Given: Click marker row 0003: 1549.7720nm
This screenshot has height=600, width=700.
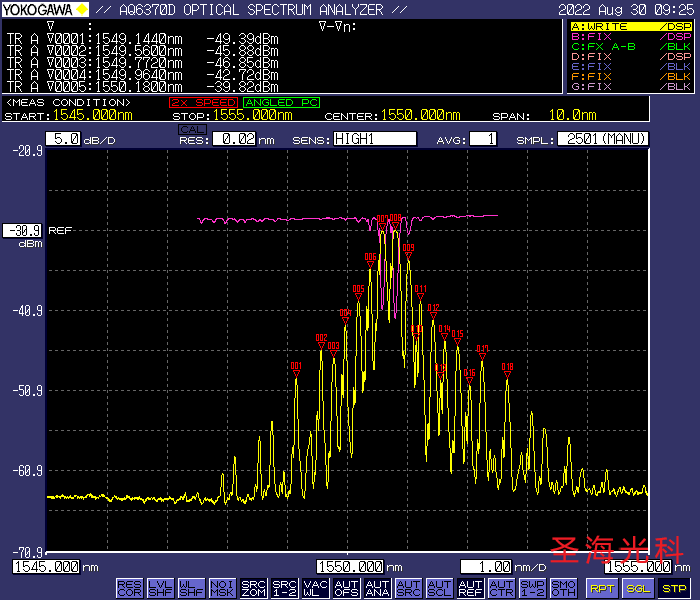Looking at the screenshot, I should [143, 63].
